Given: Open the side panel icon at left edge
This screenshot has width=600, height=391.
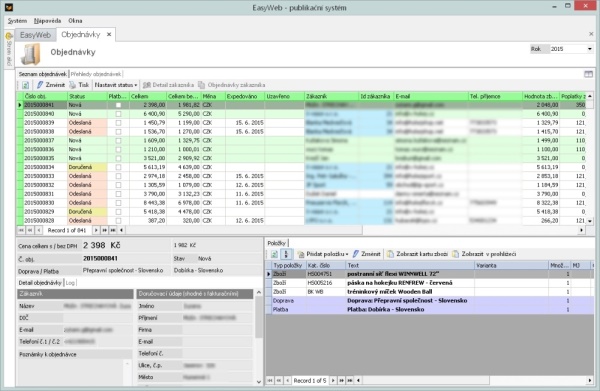Looking at the screenshot, I should (x=9, y=36).
